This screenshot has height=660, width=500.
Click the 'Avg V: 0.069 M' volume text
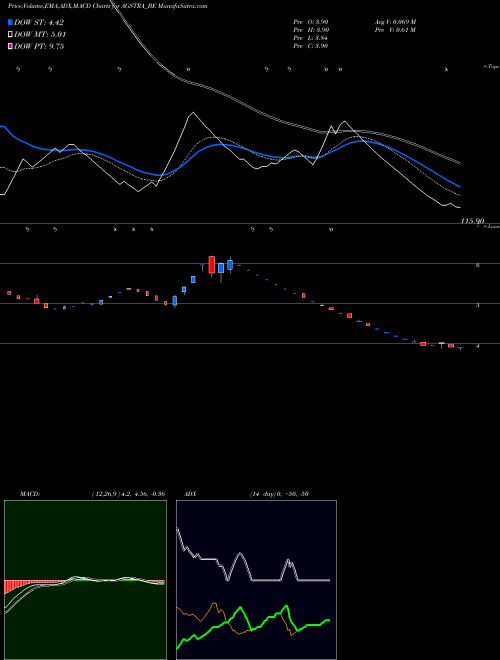tap(396, 22)
